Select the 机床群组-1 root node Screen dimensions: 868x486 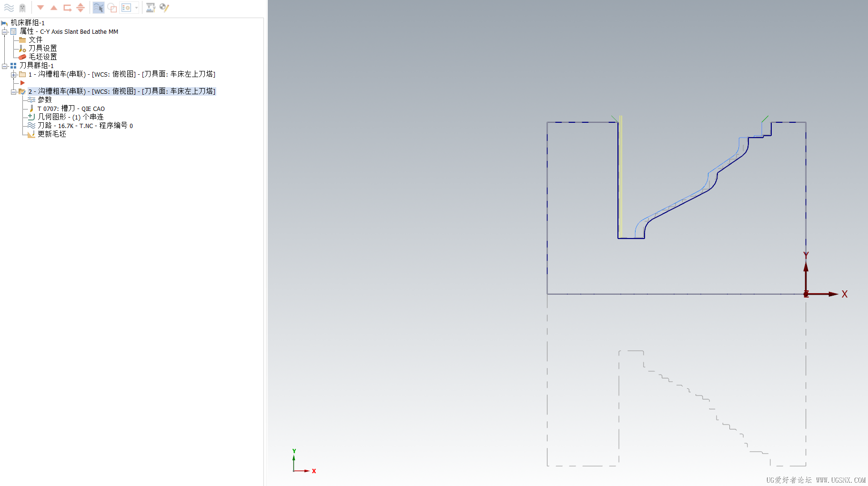28,23
